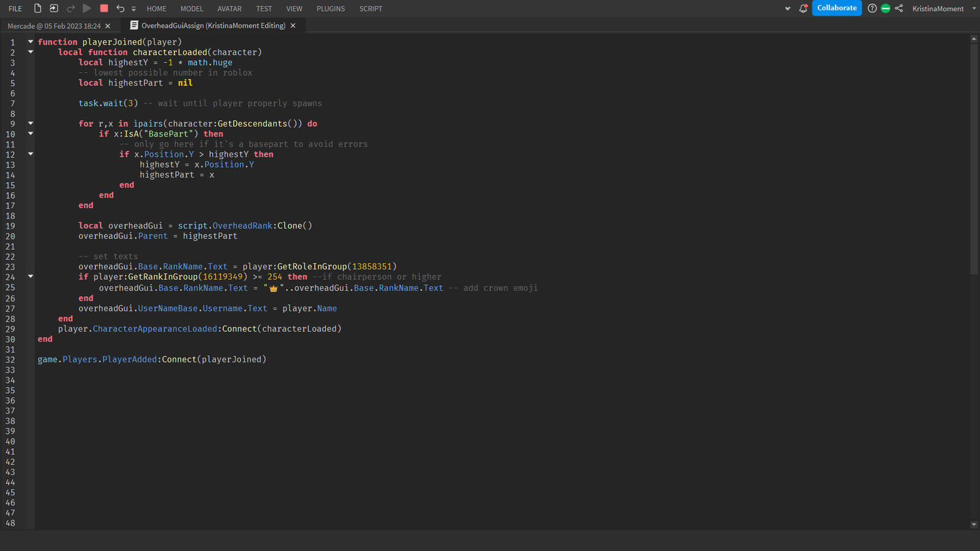Viewport: 980px width, 551px height.
Task: Switch to the SCRIPT ribbon tab
Action: tap(371, 8)
